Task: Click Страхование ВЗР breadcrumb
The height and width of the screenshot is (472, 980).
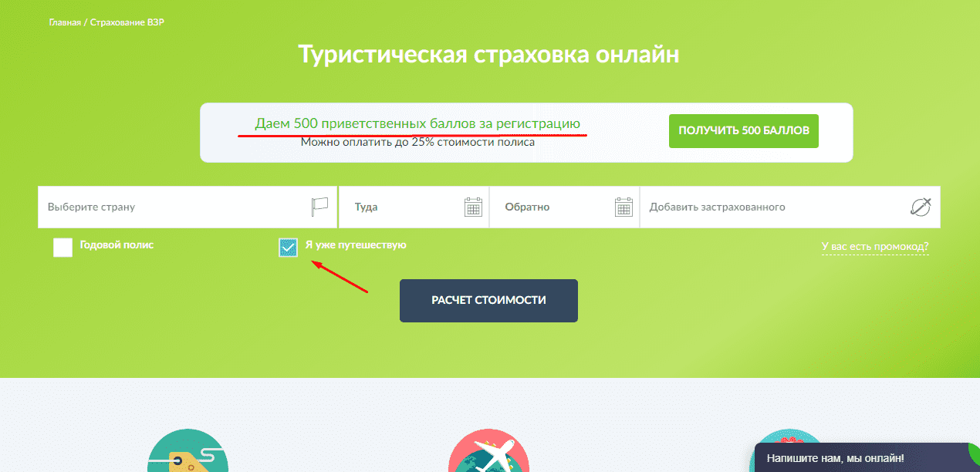Action: coord(127,22)
